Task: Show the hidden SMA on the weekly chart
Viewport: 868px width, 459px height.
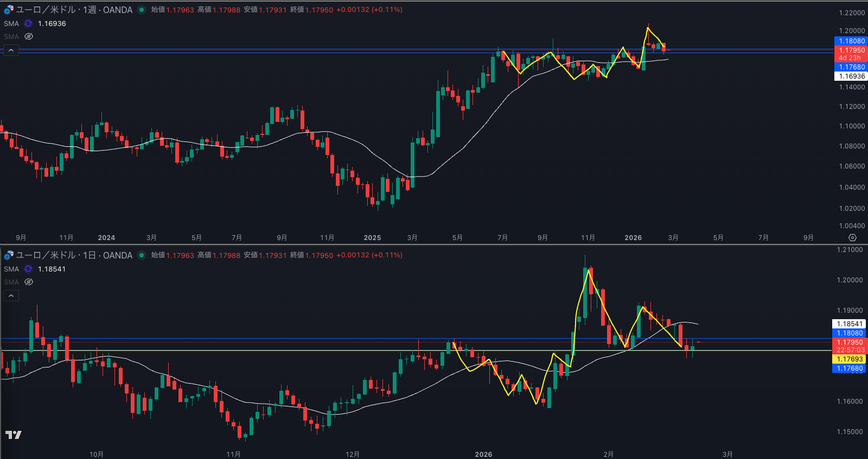Action: click(29, 37)
